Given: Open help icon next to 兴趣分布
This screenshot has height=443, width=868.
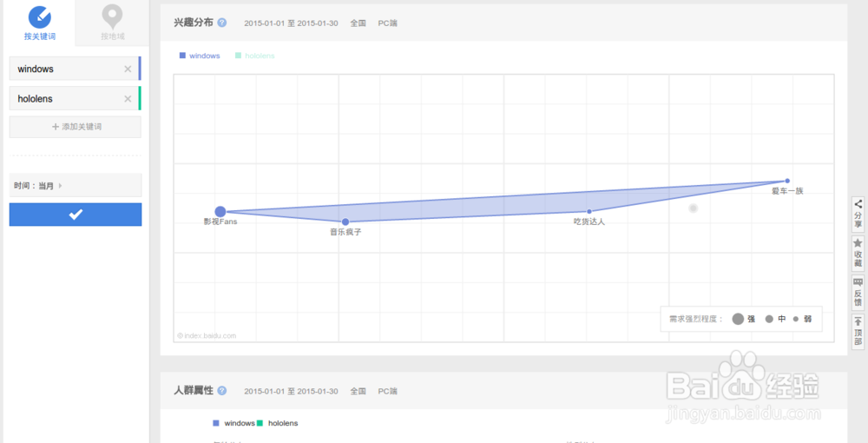Looking at the screenshot, I should [222, 23].
